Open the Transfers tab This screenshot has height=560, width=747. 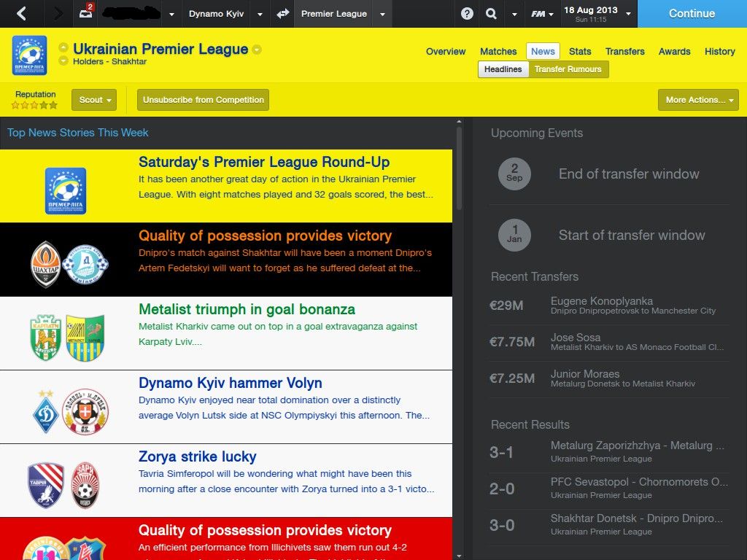coord(624,52)
